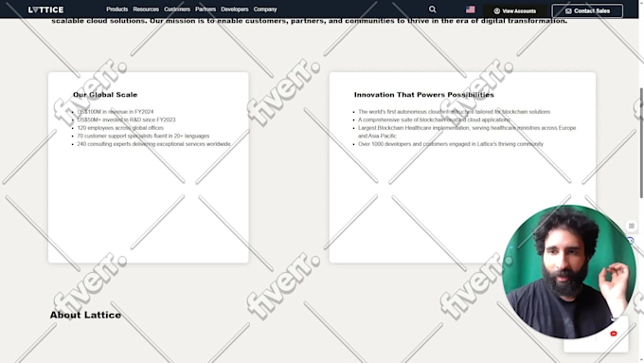Click the webcam video bubble

[569, 272]
